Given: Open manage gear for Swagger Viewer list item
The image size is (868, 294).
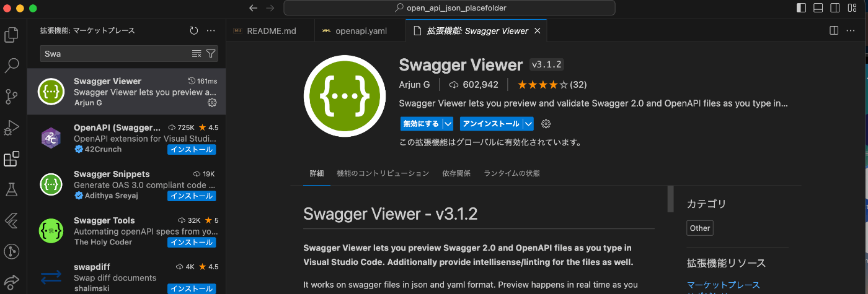Looking at the screenshot, I should tap(211, 102).
